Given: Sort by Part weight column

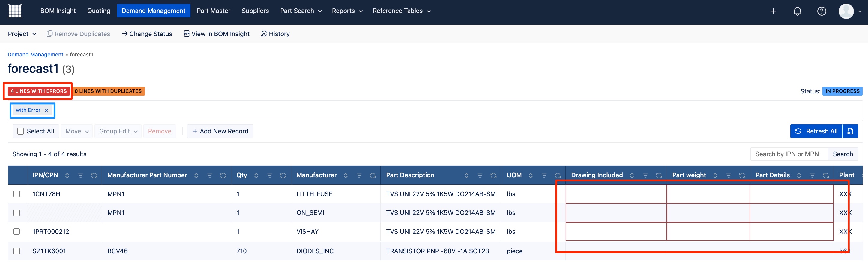Looking at the screenshot, I should click(715, 175).
